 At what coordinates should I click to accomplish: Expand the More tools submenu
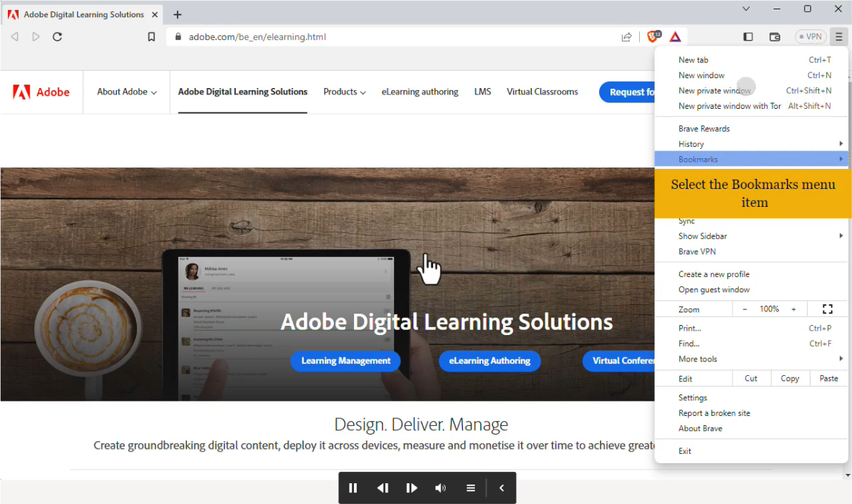click(751, 359)
